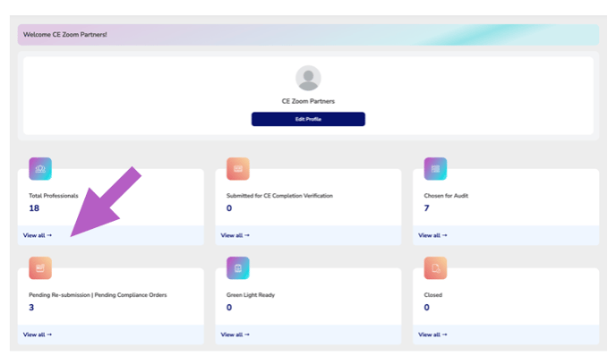View all Green Light Ready
This screenshot has height=364, width=616.
point(235,334)
